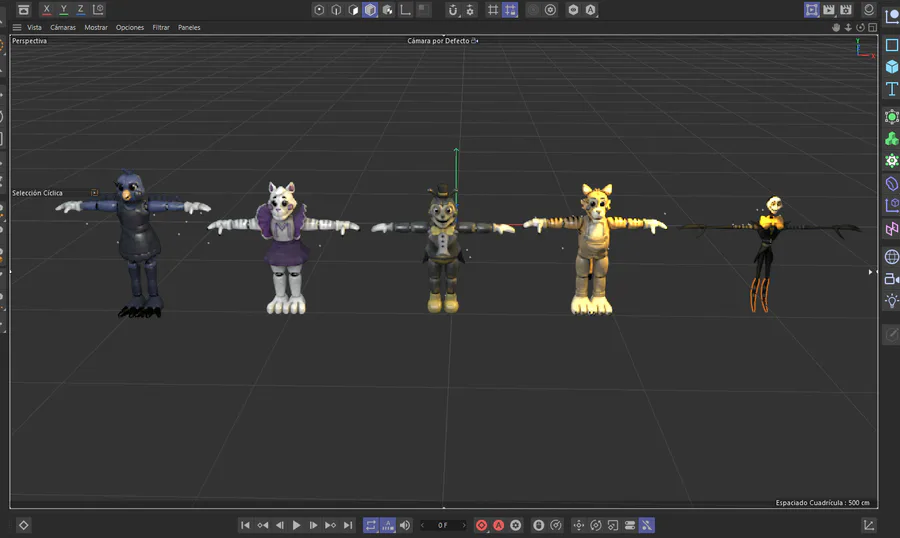Play the animation forward
Image resolution: width=900 pixels, height=538 pixels.
[x=296, y=525]
